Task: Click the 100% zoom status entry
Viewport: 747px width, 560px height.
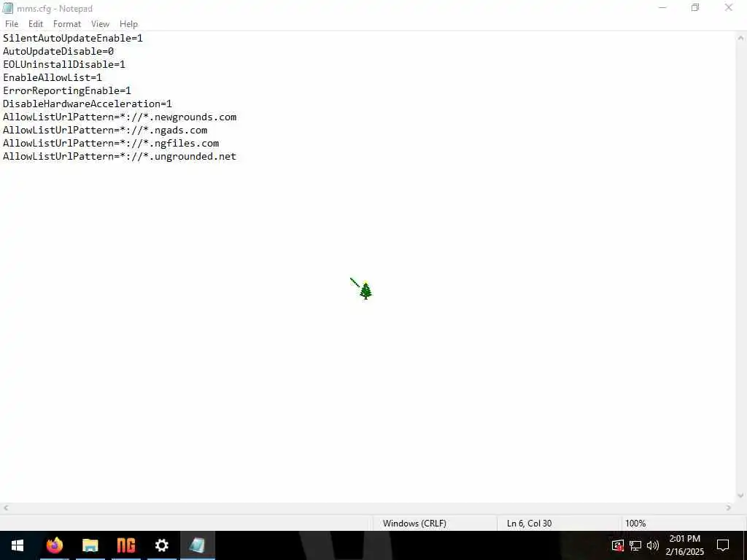Action: 635,524
